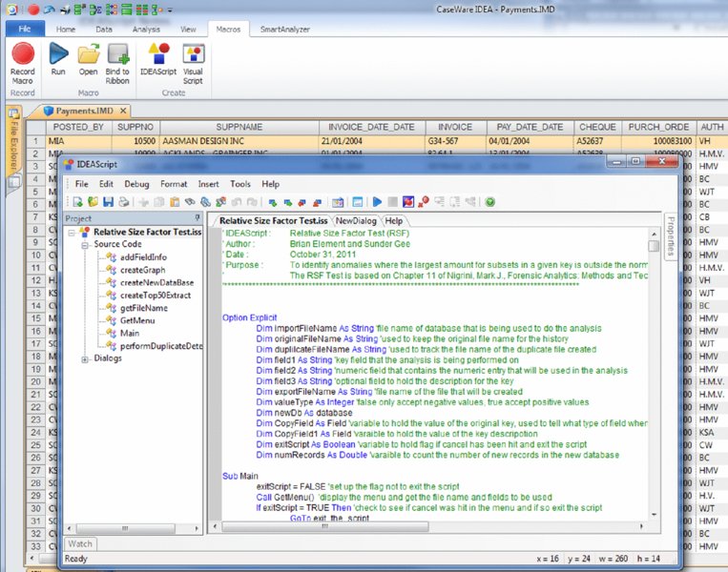Click the Paste clipboard icon
Viewport: 728px width, 572px height.
coord(175,202)
